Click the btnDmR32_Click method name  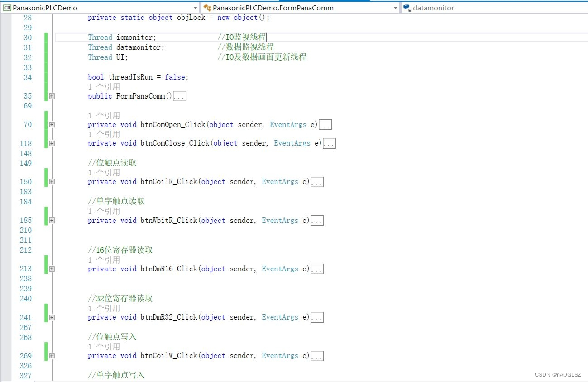169,317
